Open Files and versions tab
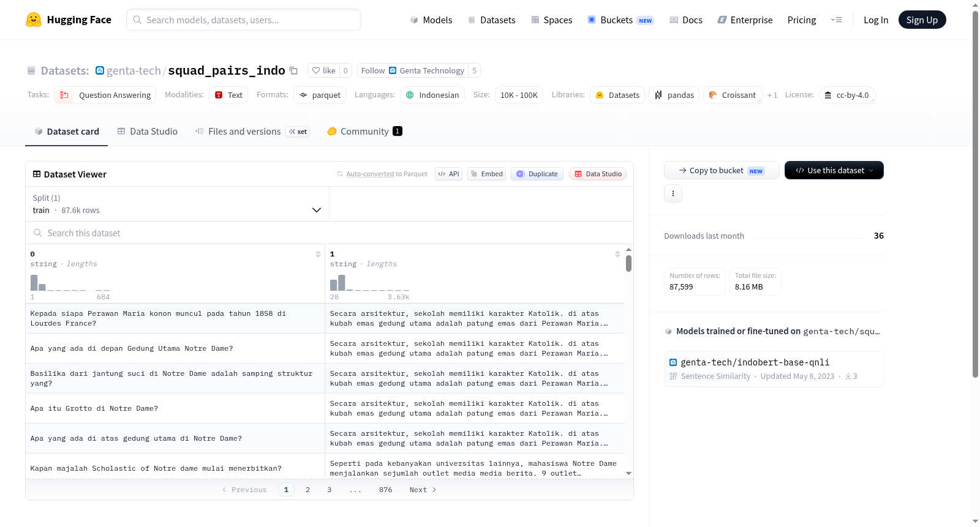The height and width of the screenshot is (527, 980). (252, 131)
